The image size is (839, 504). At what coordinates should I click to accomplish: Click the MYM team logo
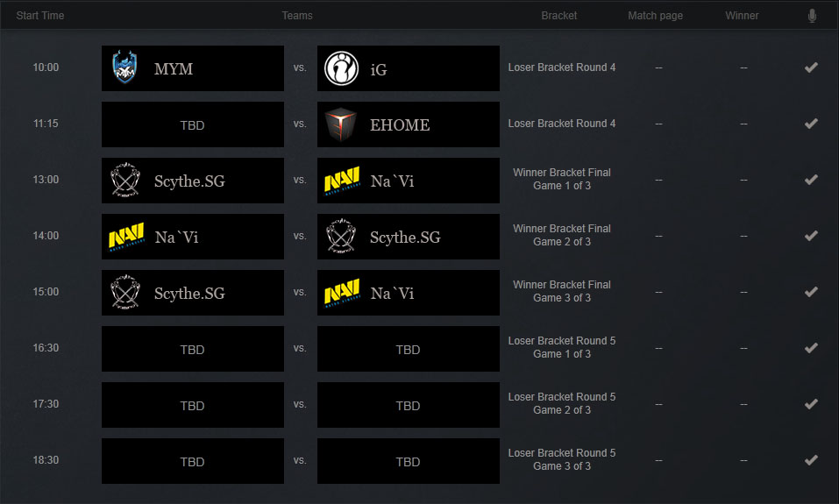124,67
